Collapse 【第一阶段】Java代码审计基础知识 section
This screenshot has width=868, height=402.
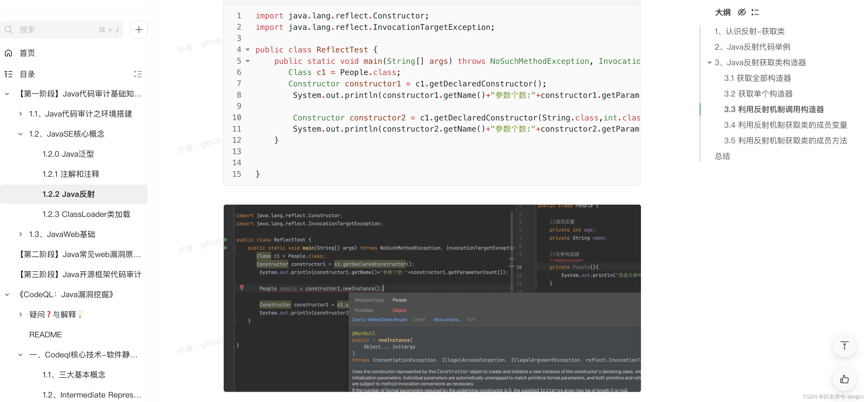click(7, 94)
